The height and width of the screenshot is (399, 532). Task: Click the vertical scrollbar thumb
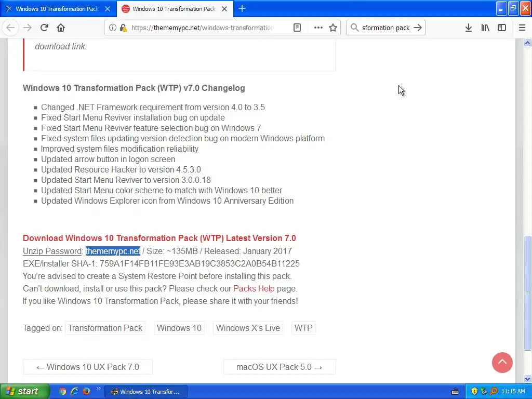point(527,293)
